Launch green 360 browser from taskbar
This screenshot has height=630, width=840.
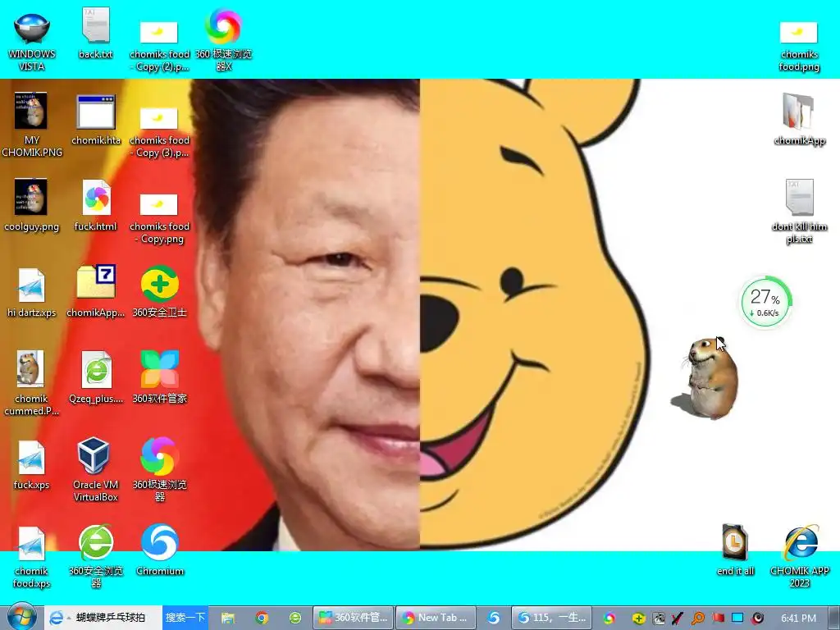coord(295,618)
